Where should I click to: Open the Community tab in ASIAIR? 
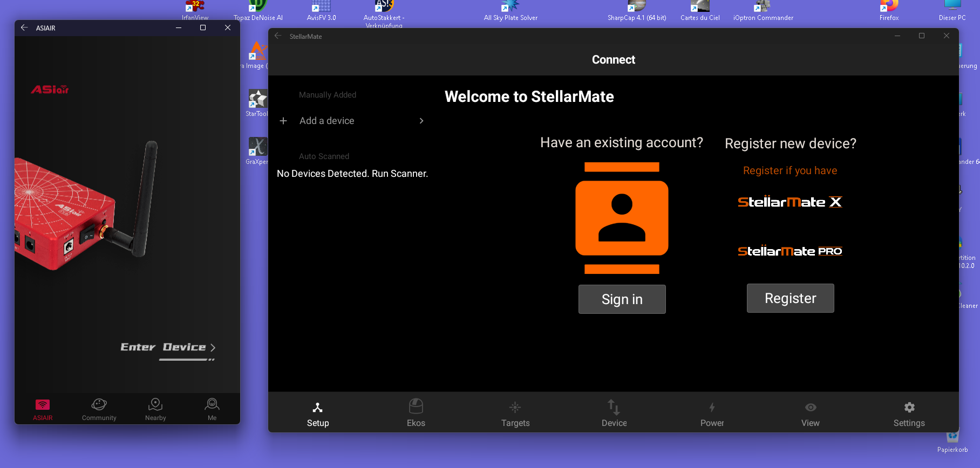pos(99,410)
